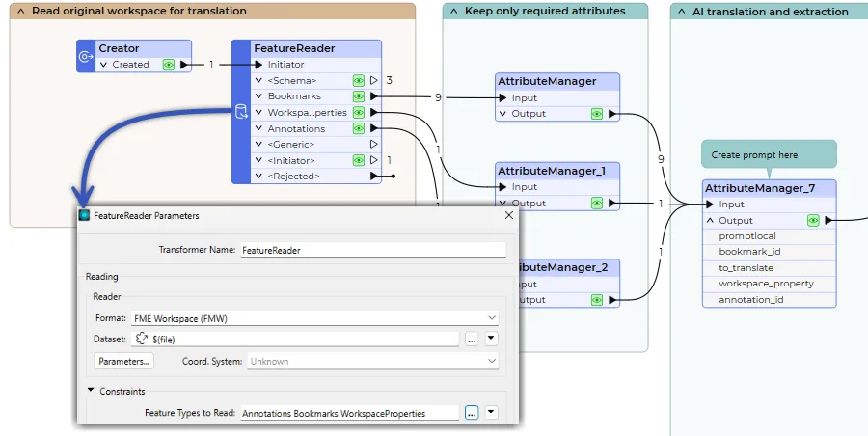Click the Creator Created output port arrow

tap(184, 65)
